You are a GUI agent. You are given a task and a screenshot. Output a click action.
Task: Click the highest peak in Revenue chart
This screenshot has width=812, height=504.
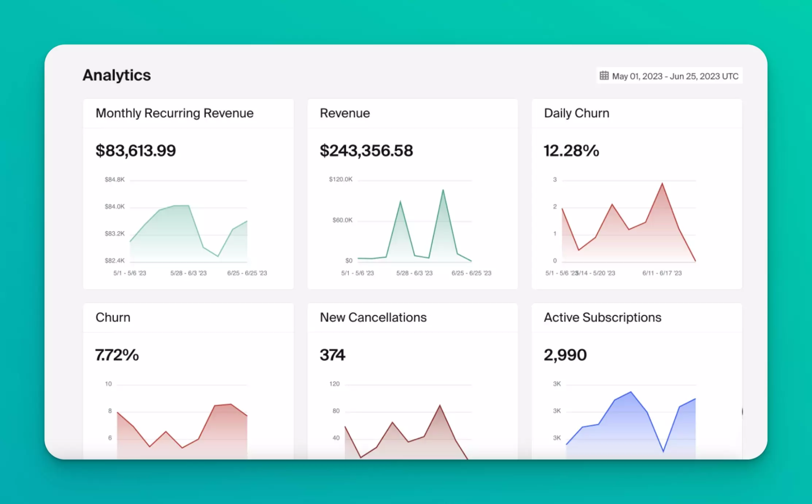[443, 190]
